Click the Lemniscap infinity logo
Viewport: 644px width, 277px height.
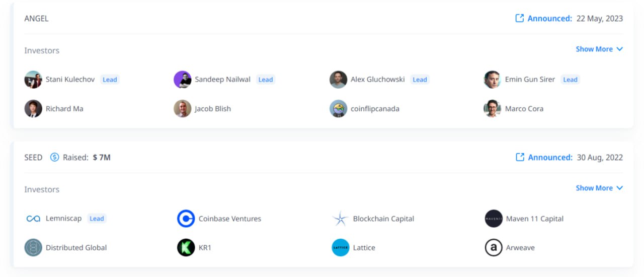[x=33, y=219]
